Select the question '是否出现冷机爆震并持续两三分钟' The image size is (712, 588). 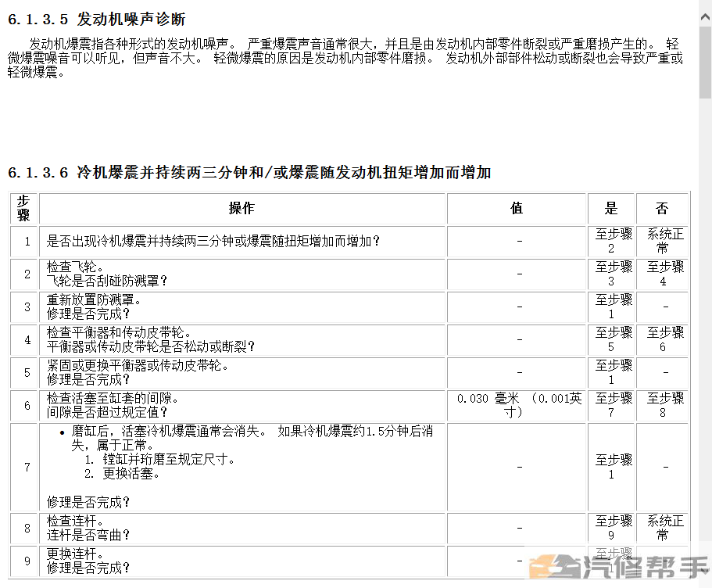(x=213, y=242)
